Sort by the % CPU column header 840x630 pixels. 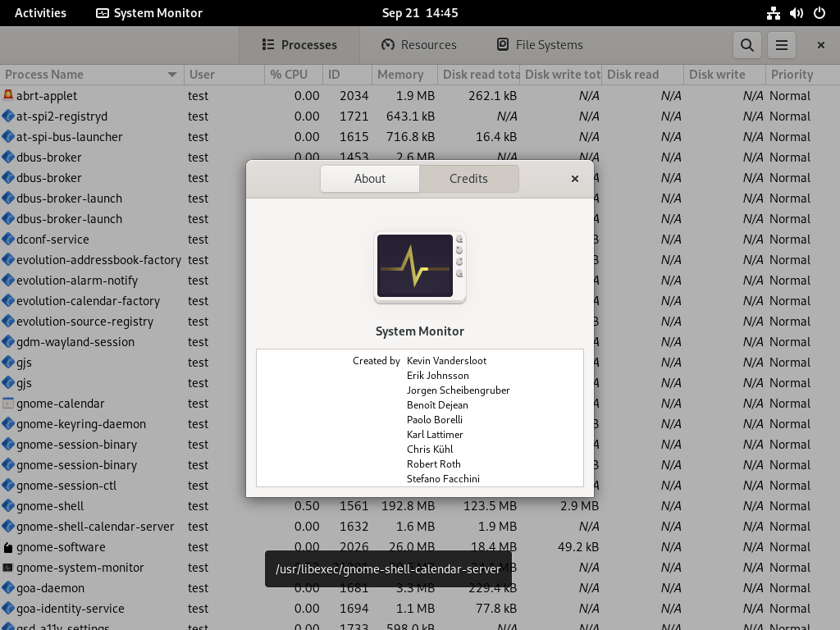(294, 75)
